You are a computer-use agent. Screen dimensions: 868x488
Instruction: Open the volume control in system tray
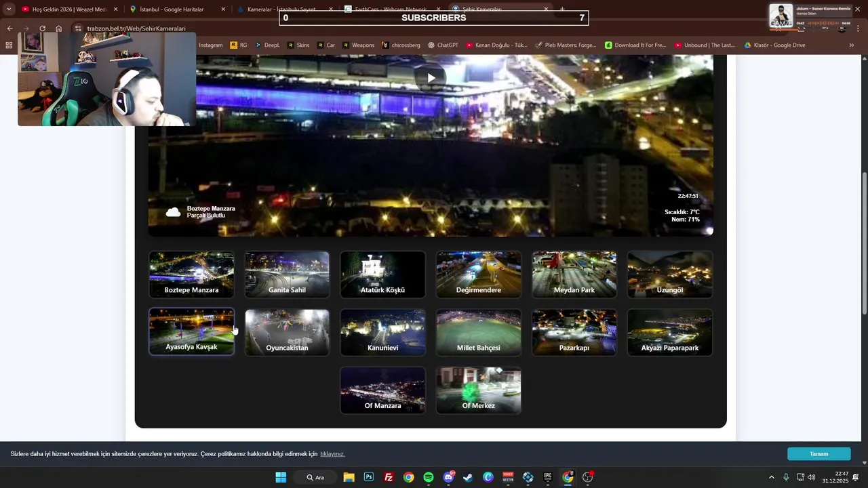click(x=812, y=477)
